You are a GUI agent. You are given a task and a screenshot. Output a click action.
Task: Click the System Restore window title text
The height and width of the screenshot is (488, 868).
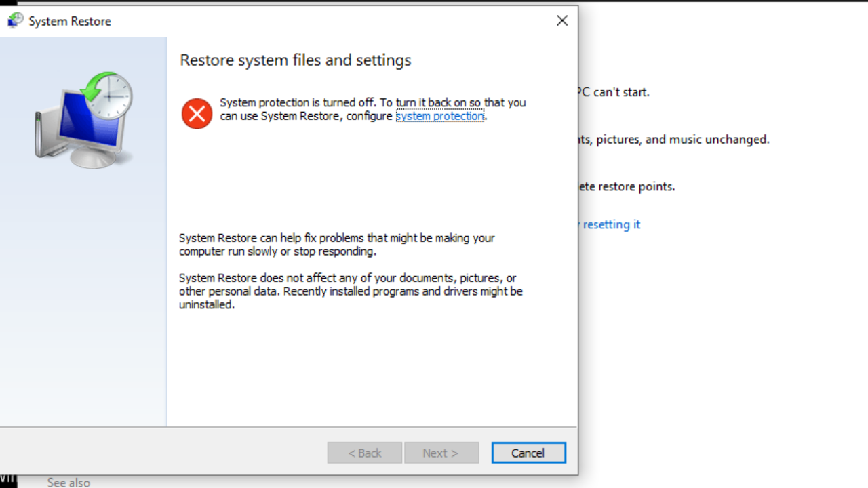click(x=70, y=22)
